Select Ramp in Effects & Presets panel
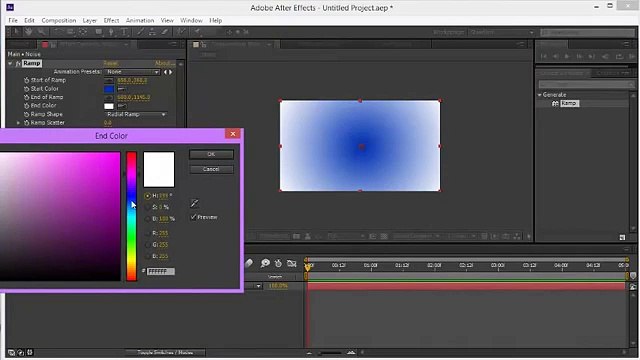 569,103
